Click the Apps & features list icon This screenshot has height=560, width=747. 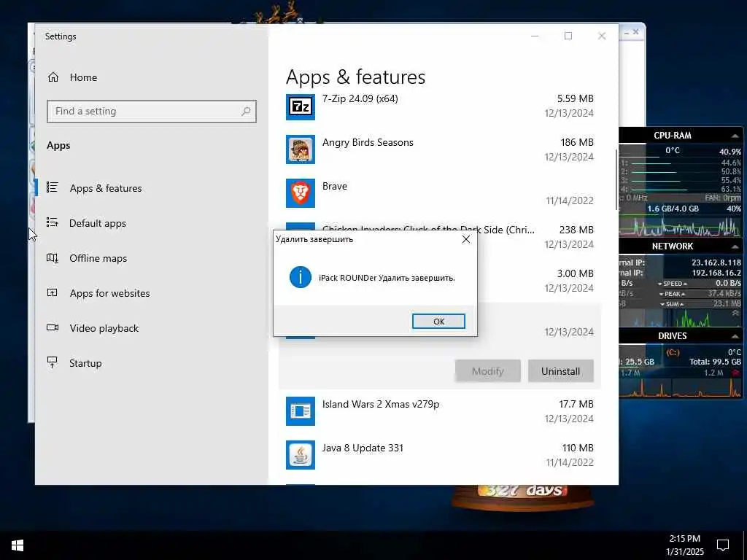[53, 187]
